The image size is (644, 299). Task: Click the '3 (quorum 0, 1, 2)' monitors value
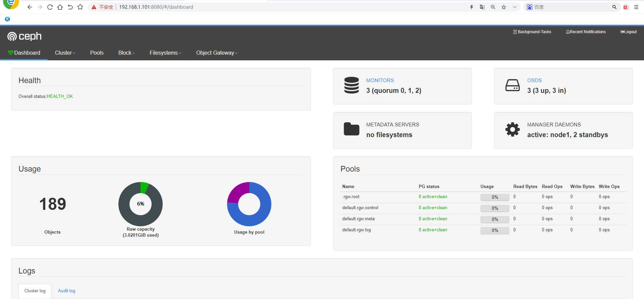pos(394,91)
